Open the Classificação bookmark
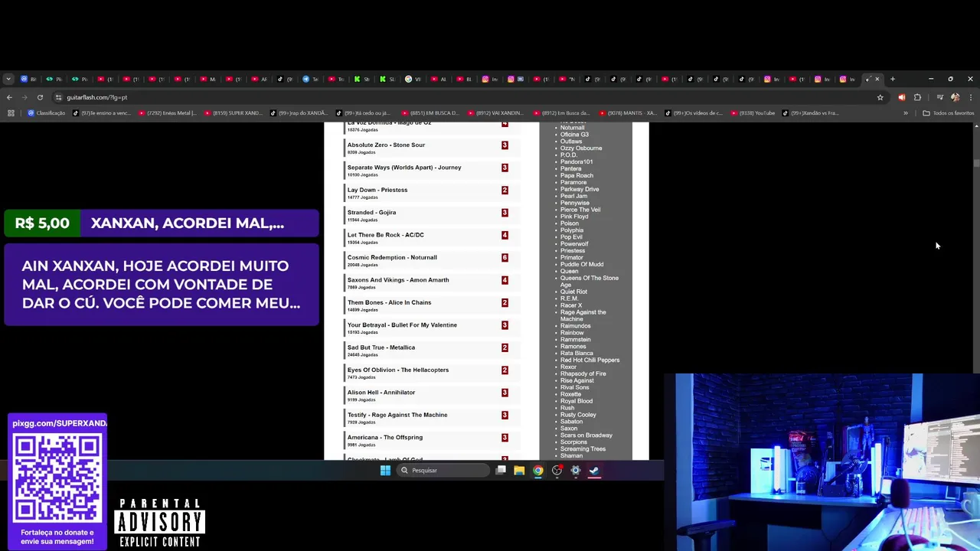 click(47, 113)
